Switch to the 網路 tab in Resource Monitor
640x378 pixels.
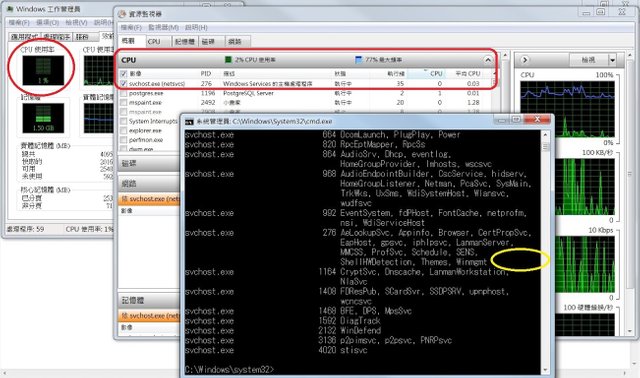coord(238,42)
